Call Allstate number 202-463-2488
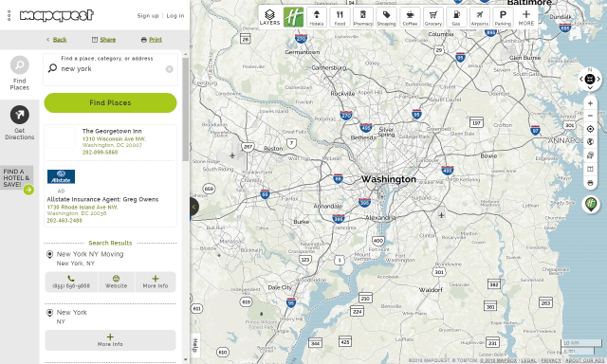Viewport: 607px width, 364px height. (64, 221)
